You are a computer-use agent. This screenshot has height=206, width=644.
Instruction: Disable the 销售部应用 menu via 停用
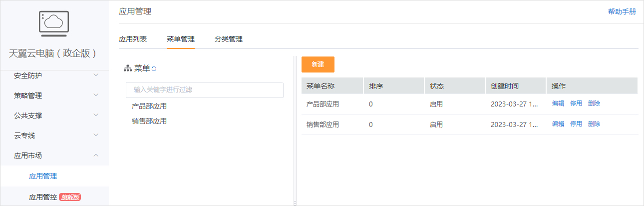[576, 124]
